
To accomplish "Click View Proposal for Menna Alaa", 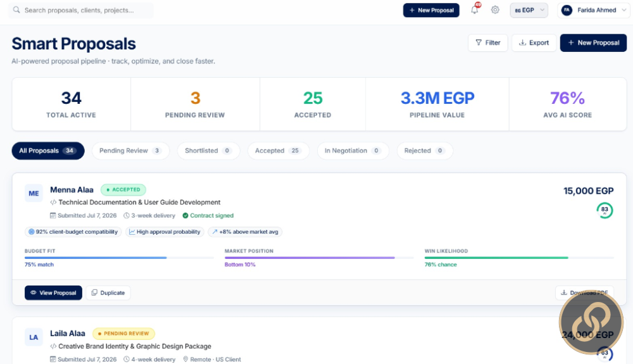I will (53, 292).
